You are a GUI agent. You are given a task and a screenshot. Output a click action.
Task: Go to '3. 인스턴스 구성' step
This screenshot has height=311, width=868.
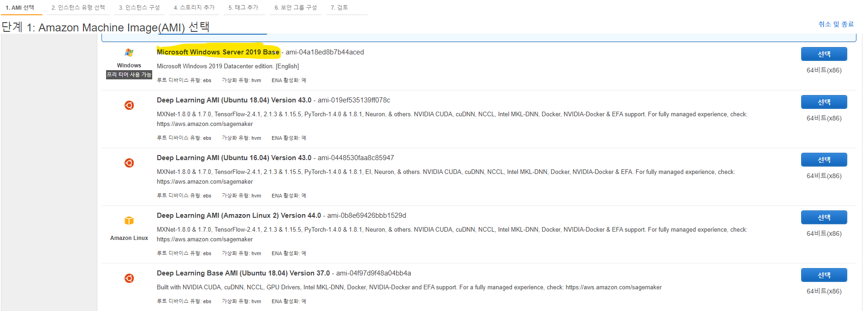[x=139, y=8]
